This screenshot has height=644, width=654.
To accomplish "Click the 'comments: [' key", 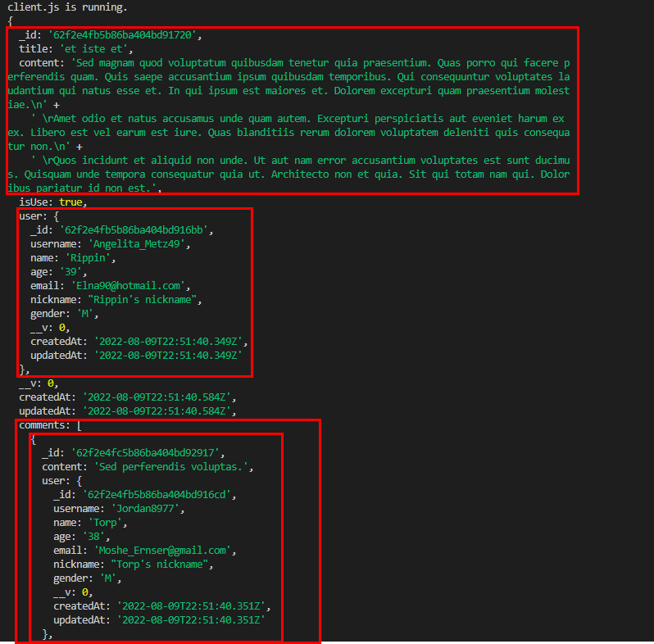I will (50, 425).
